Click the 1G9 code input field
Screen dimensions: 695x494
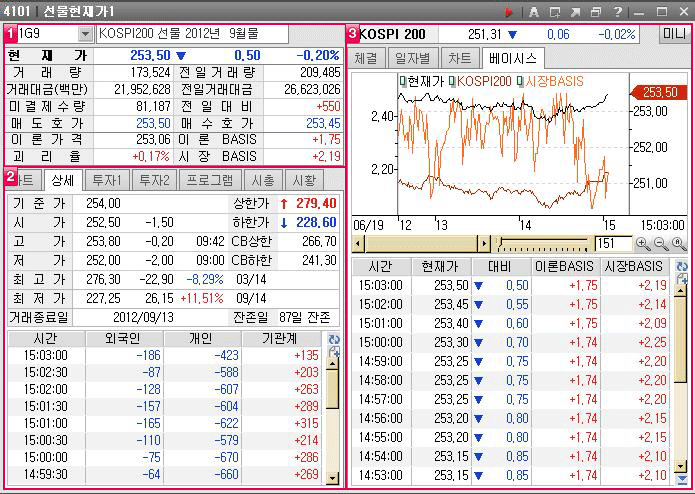point(47,34)
